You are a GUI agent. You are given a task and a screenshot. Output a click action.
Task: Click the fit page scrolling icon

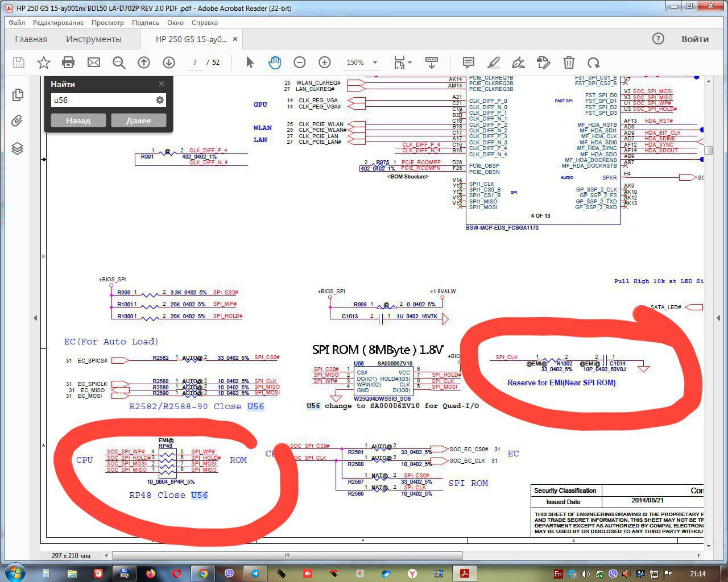tap(399, 63)
